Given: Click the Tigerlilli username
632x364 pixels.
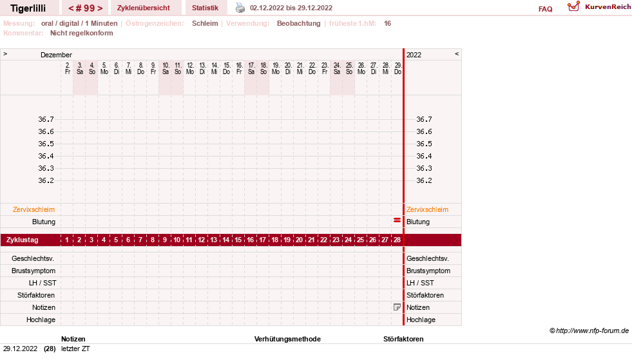Looking at the screenshot, I should (28, 8).
